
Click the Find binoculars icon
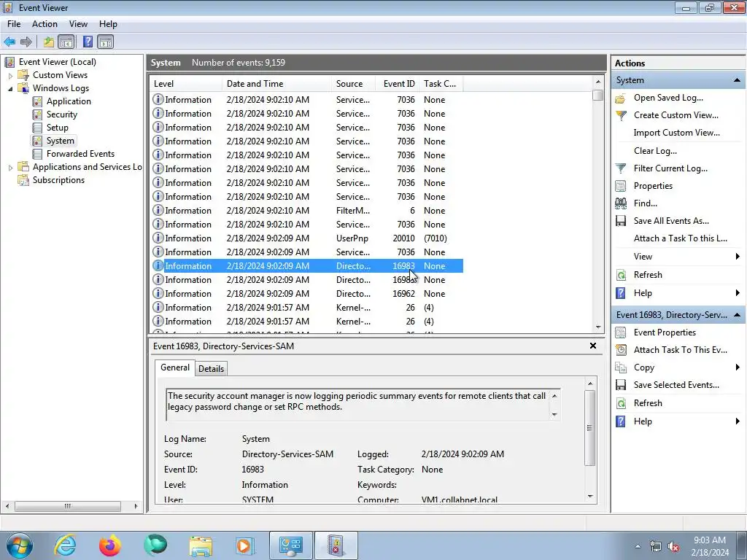click(621, 204)
